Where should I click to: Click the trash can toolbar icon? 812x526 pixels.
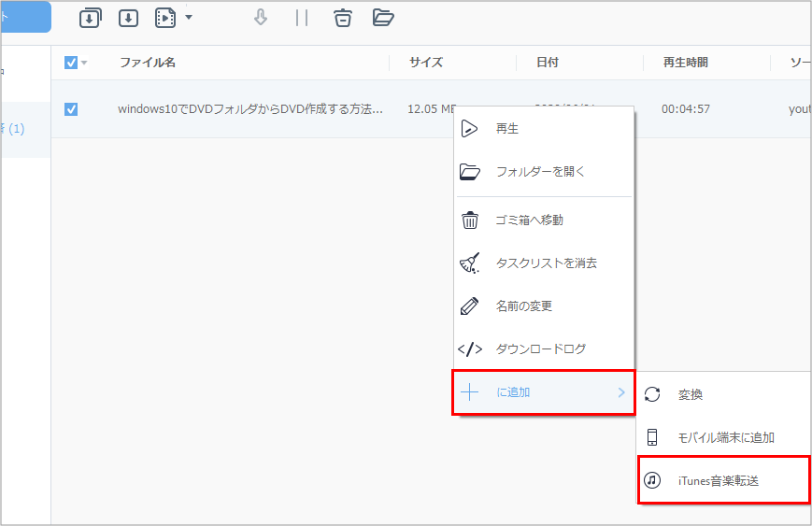[x=343, y=18]
